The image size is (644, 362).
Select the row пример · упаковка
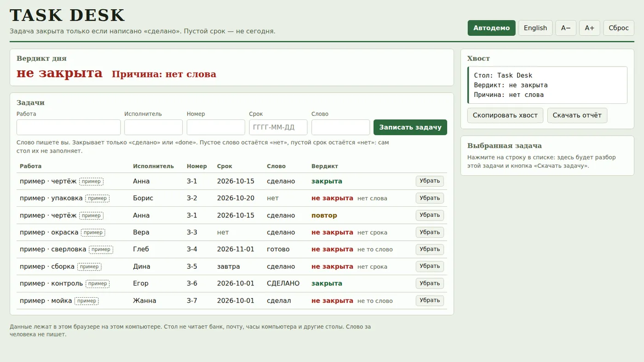point(232,198)
